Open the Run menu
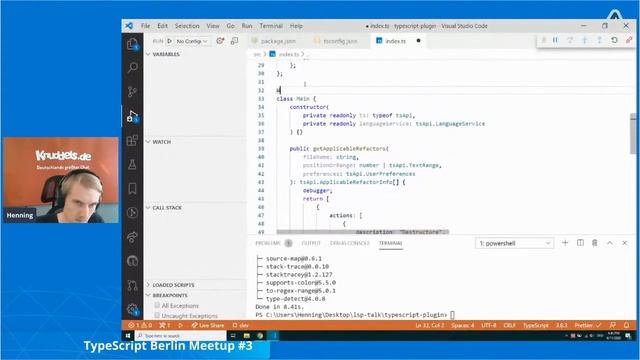Image resolution: width=640 pixels, height=360 pixels. pos(247,26)
